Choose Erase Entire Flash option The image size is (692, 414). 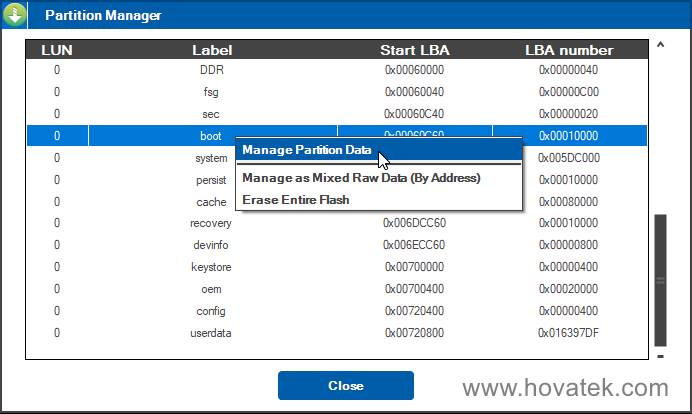coord(296,200)
